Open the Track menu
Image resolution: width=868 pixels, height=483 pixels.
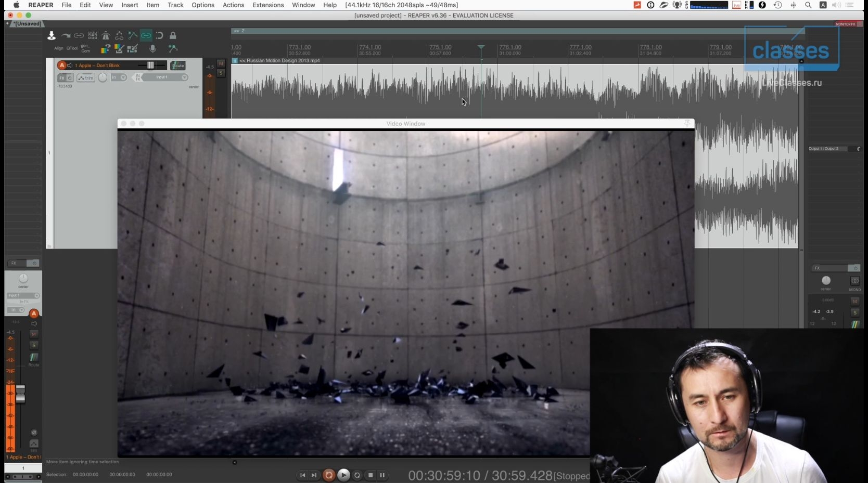pyautogui.click(x=175, y=5)
